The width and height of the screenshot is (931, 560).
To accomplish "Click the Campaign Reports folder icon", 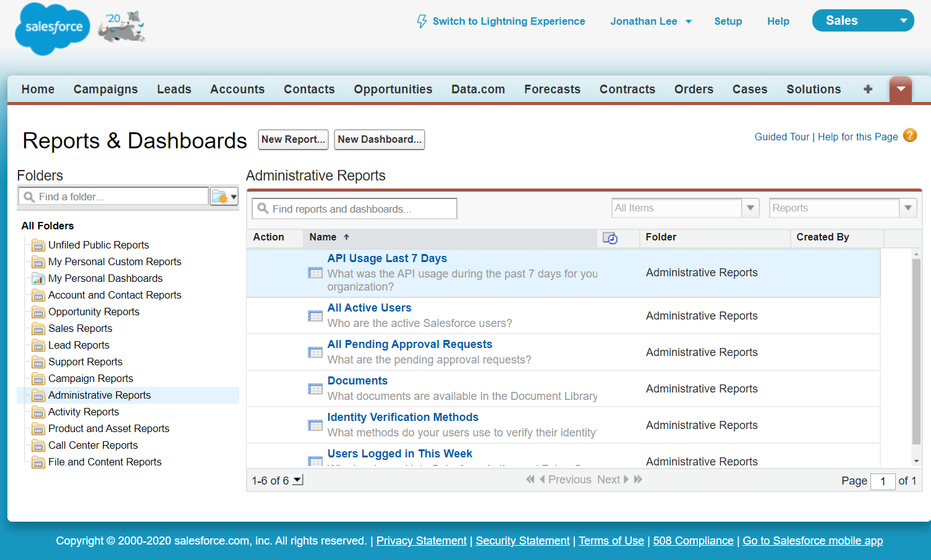I will coord(38,379).
